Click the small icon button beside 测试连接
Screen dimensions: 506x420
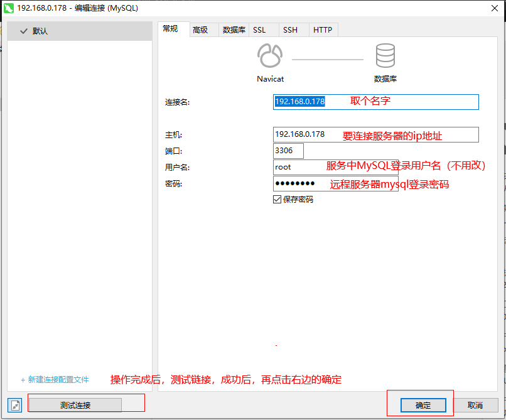[x=15, y=405]
